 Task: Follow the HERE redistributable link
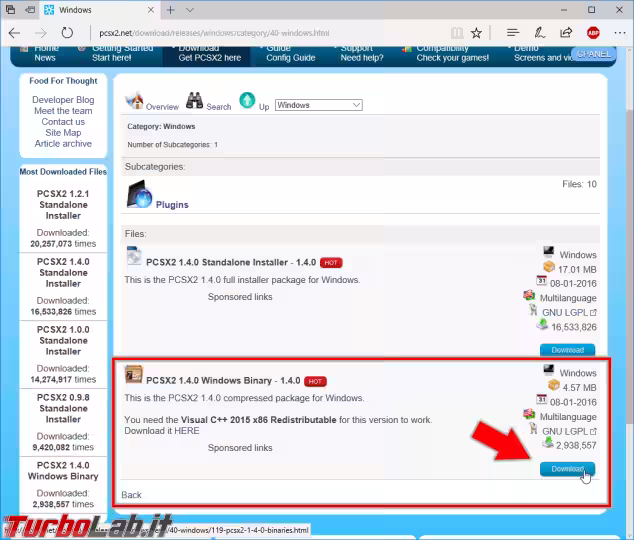[187, 431]
